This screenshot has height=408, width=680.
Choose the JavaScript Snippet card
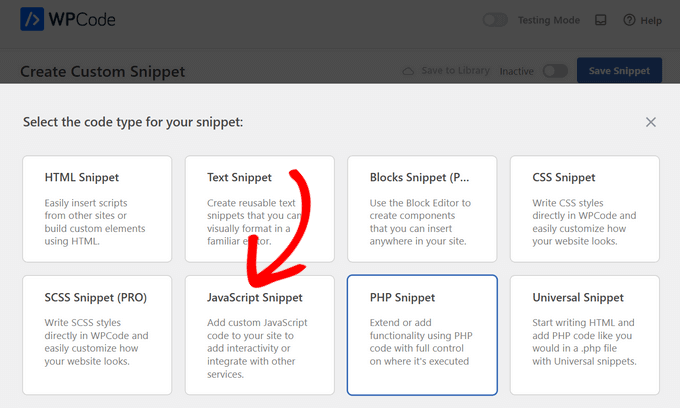[260, 335]
